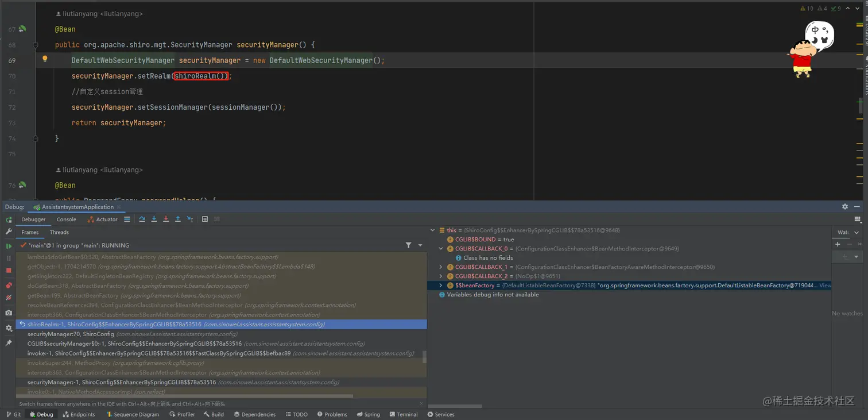Hide the Debug tool window with the minus
This screenshot has height=420, width=868.
(x=857, y=206)
